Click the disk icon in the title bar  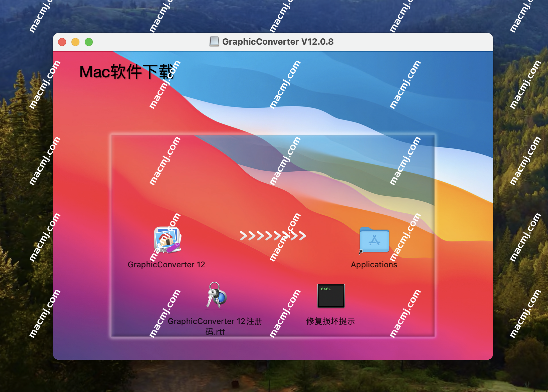214,42
